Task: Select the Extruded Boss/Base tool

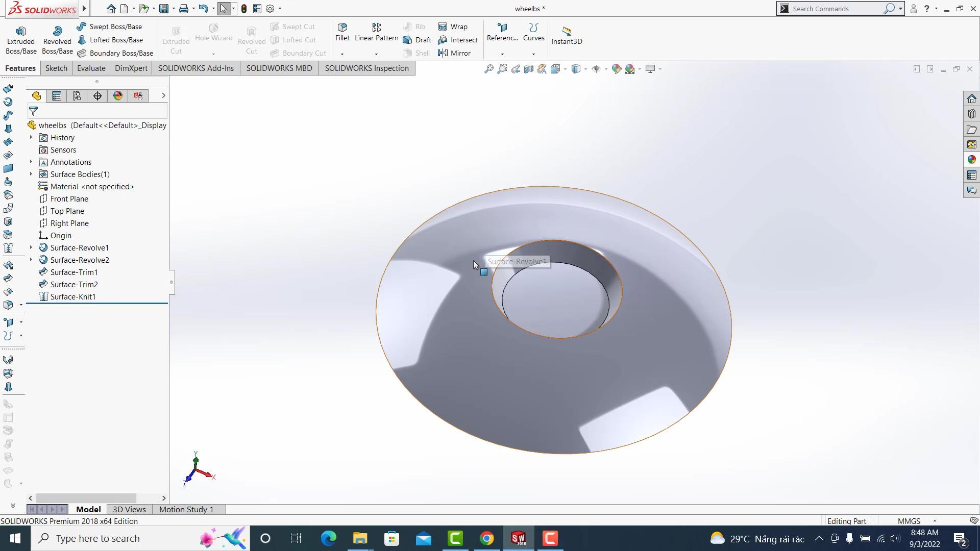Action: click(20, 38)
